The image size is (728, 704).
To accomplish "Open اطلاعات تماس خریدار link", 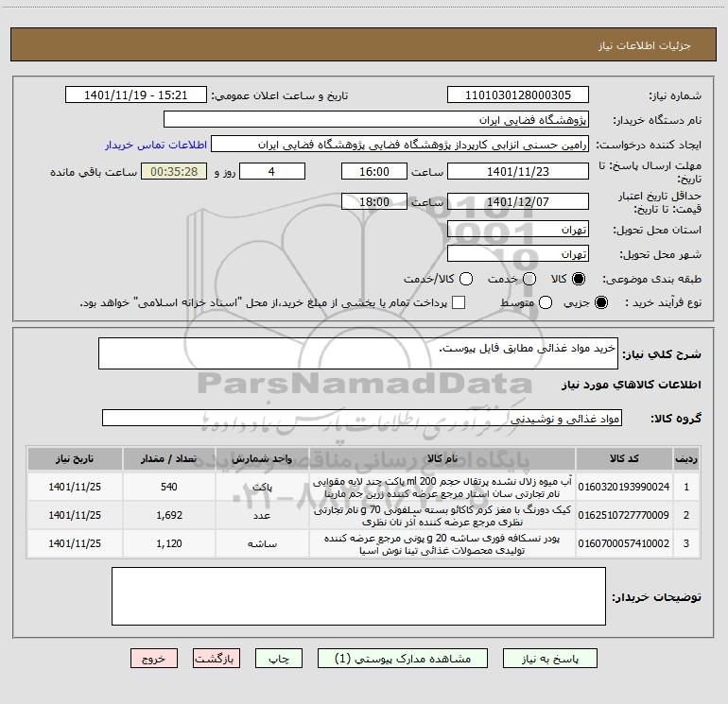I will 156,145.
